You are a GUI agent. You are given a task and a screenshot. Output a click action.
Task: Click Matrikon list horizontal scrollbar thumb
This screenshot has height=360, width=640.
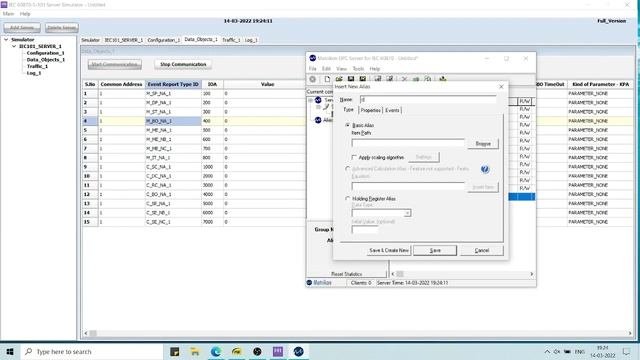[400, 274]
